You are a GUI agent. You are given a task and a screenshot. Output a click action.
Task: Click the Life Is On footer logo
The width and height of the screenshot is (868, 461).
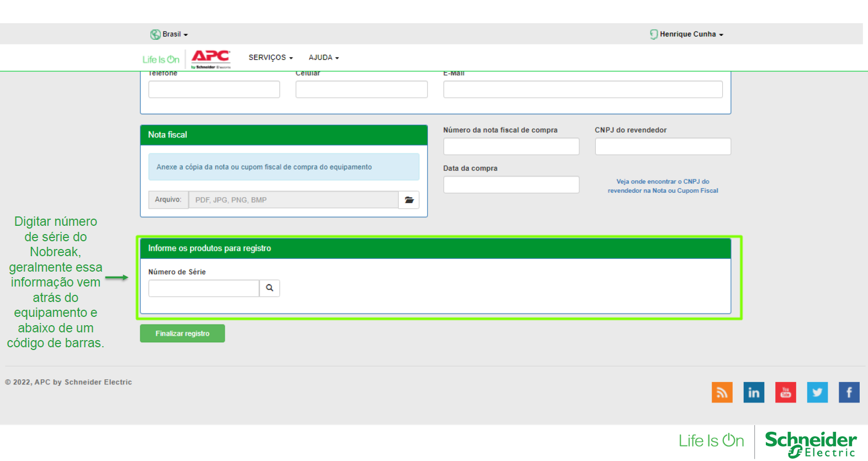(x=712, y=441)
